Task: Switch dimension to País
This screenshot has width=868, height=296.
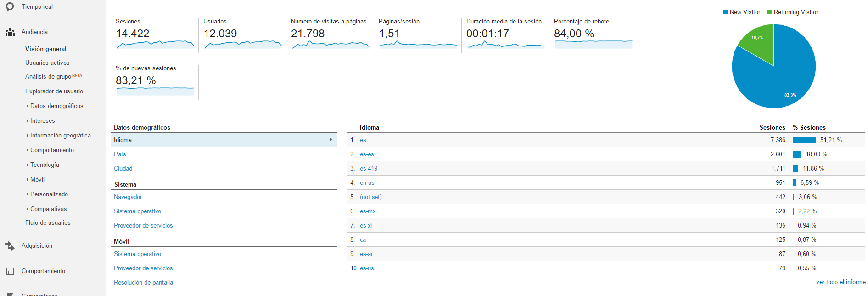Action: coord(120,154)
